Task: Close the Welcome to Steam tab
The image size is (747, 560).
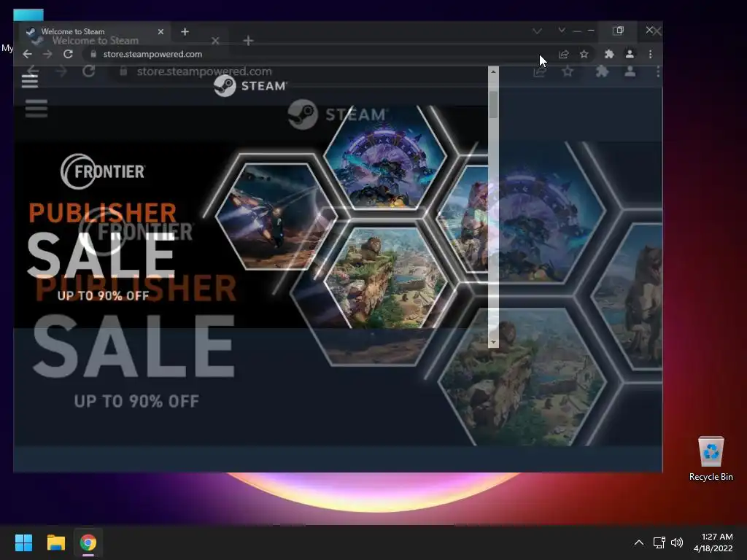Action: point(160,31)
